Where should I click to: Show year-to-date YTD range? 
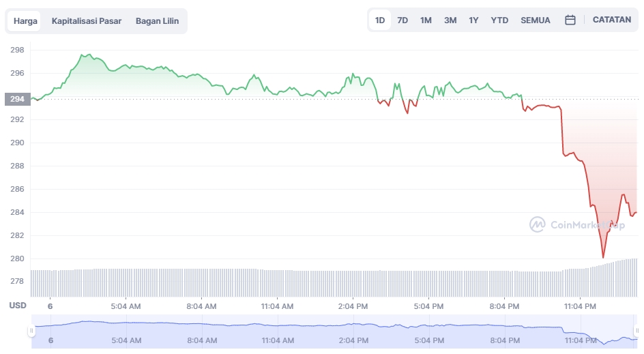499,20
